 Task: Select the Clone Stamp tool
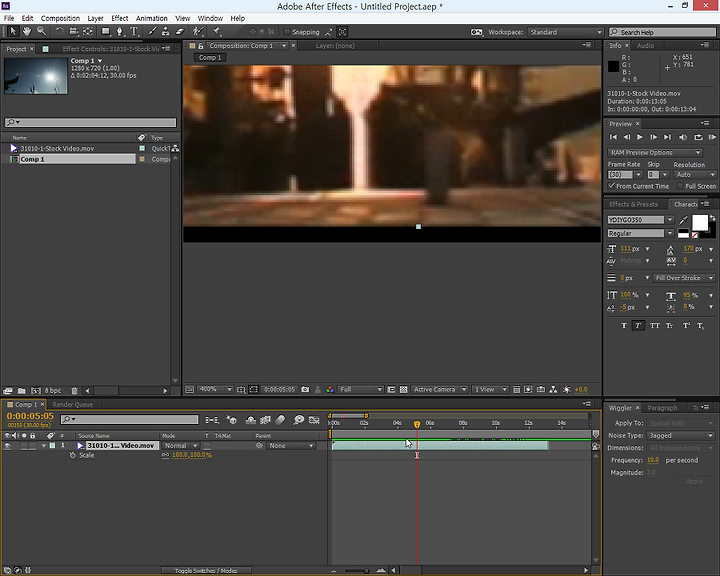[166, 32]
